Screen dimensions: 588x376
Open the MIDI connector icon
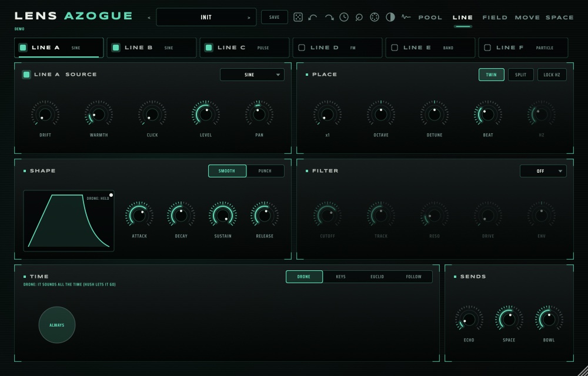click(374, 17)
